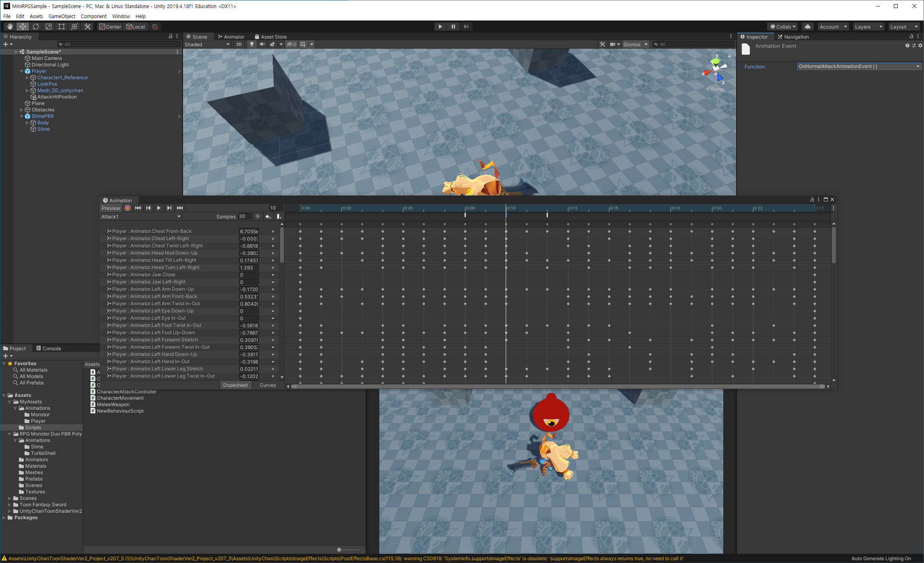
Task: Click the animation frame number field
Action: click(x=276, y=208)
